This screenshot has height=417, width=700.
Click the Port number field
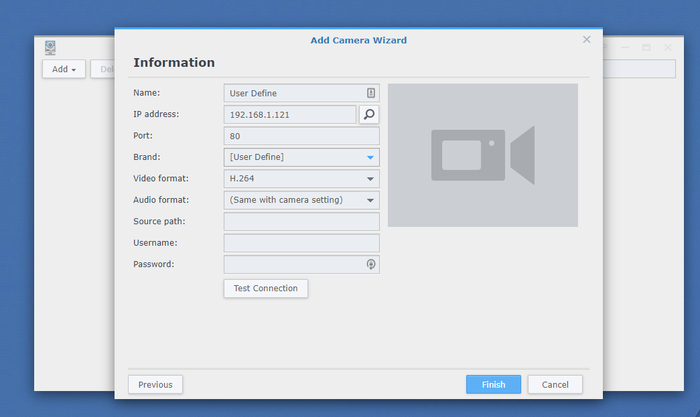(x=301, y=136)
